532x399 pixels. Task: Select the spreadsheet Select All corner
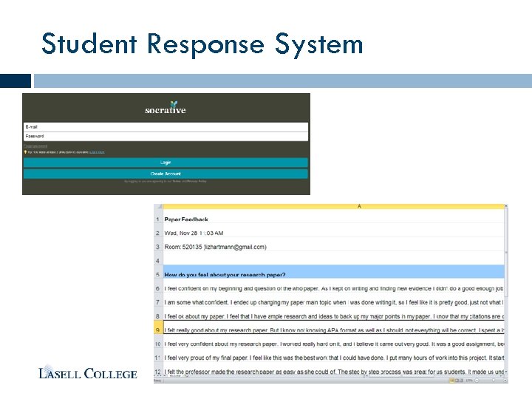pos(158,206)
